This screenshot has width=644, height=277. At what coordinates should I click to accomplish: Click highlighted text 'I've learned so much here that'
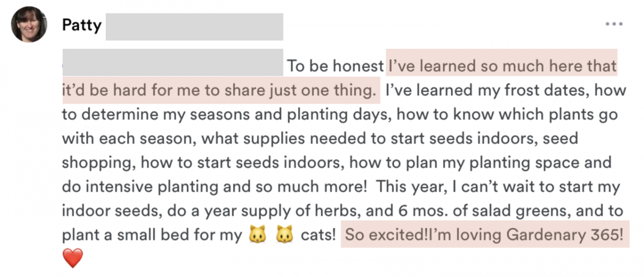tap(502, 66)
